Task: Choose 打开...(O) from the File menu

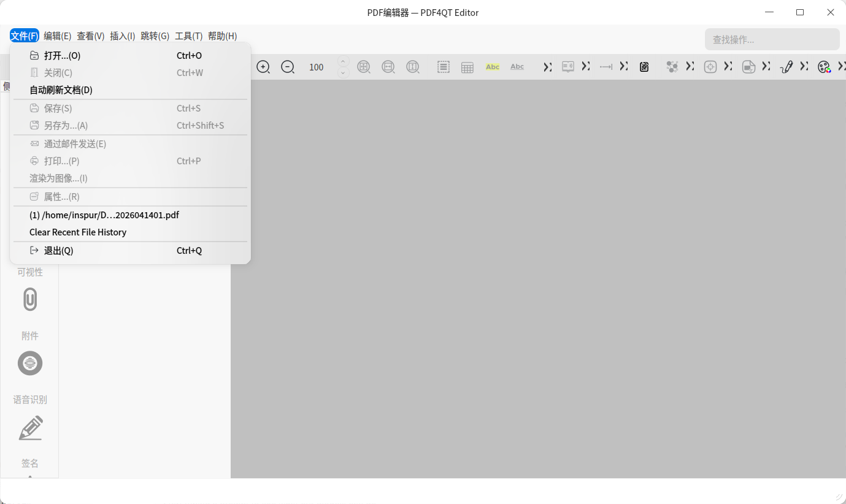Action: pyautogui.click(x=62, y=56)
